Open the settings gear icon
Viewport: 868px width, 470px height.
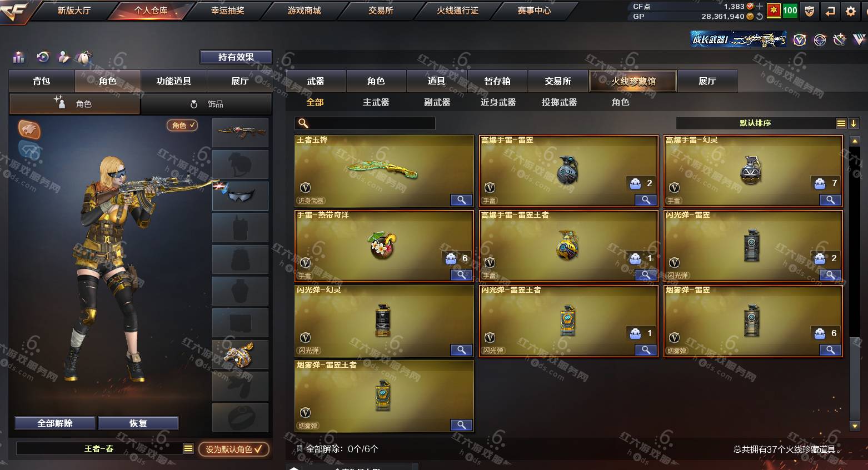[850, 11]
